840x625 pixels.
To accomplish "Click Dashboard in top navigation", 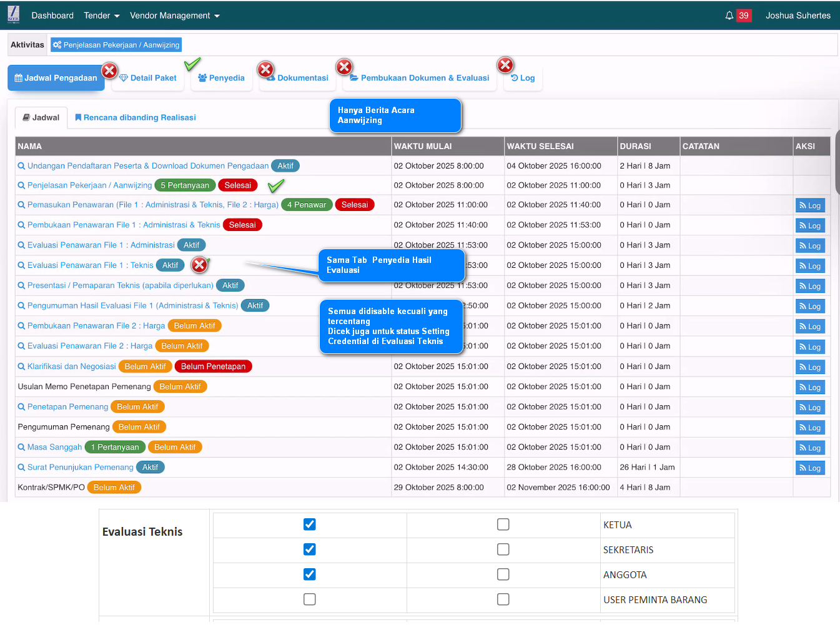I will [x=52, y=16].
